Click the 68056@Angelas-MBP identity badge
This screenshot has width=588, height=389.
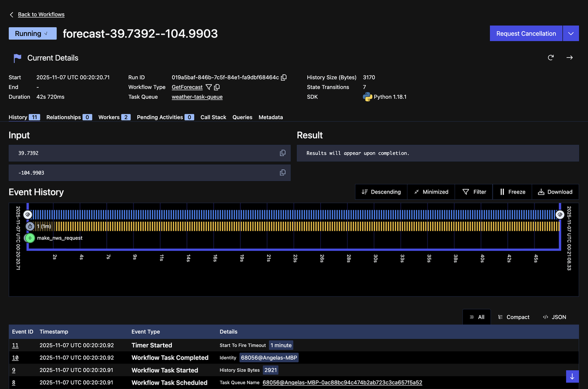pyautogui.click(x=269, y=357)
